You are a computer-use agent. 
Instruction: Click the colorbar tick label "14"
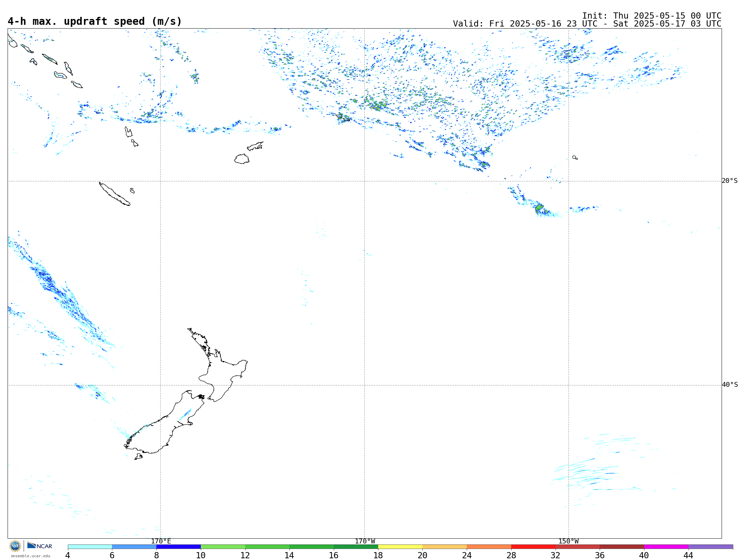click(x=289, y=555)
